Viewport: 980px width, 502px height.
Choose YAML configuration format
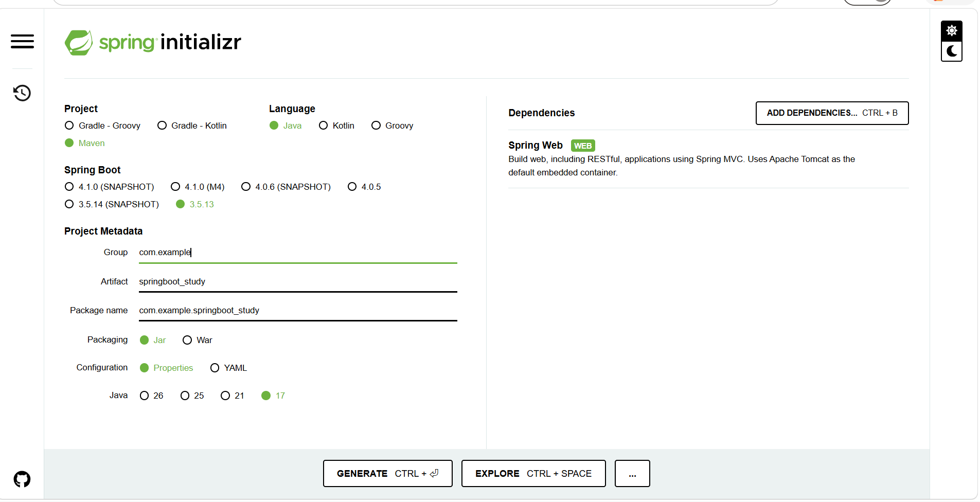point(229,368)
